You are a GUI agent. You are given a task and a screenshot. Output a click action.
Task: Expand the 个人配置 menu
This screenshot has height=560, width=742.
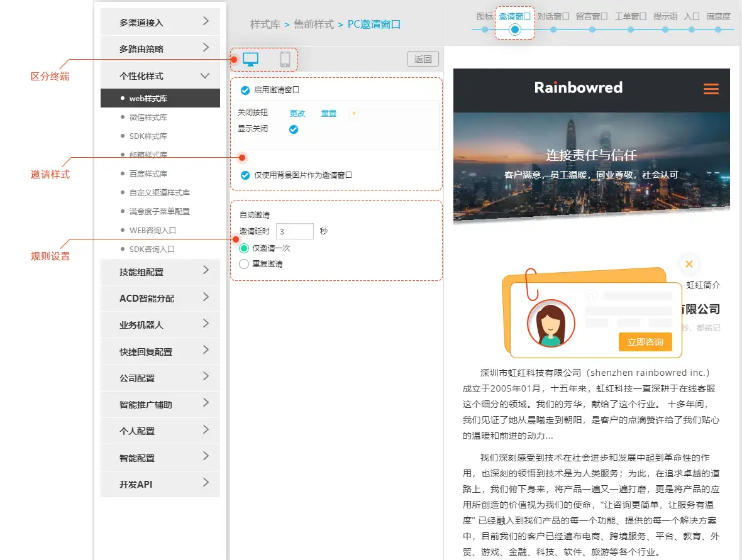(160, 431)
